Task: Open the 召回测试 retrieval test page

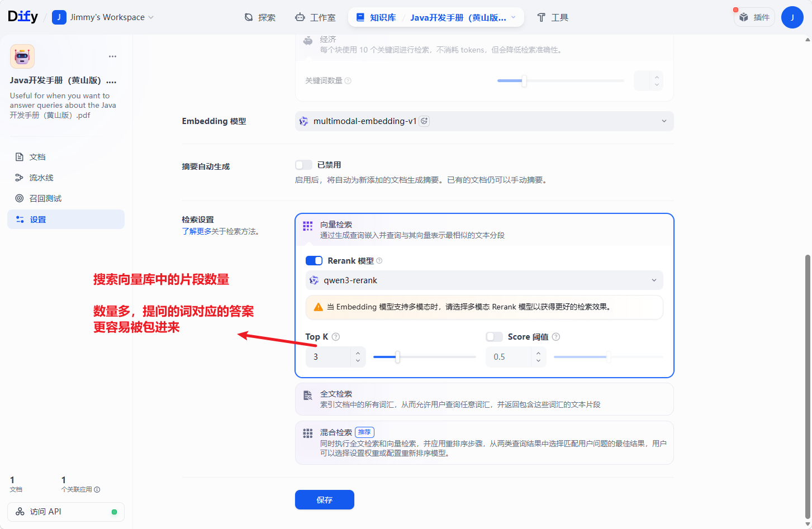Action: tap(66, 198)
